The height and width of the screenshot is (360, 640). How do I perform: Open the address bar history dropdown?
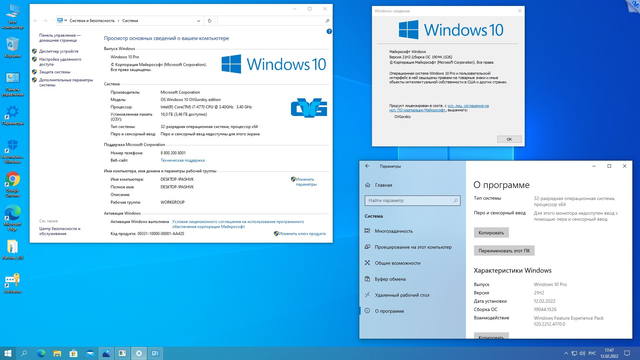click(198, 20)
